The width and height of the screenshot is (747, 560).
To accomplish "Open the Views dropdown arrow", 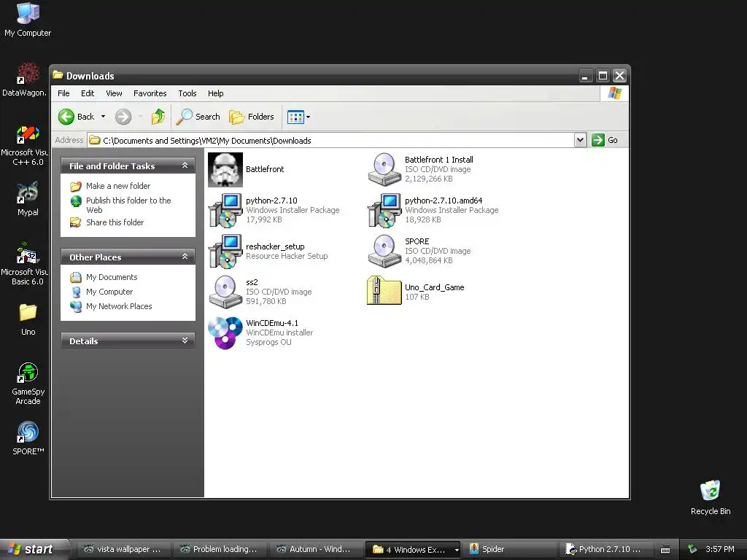I will point(309,117).
